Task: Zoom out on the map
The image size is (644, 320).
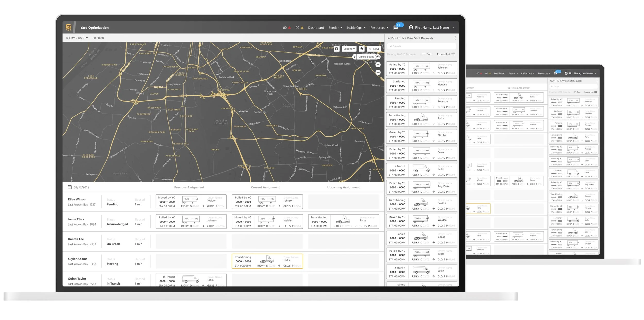Action: click(378, 72)
